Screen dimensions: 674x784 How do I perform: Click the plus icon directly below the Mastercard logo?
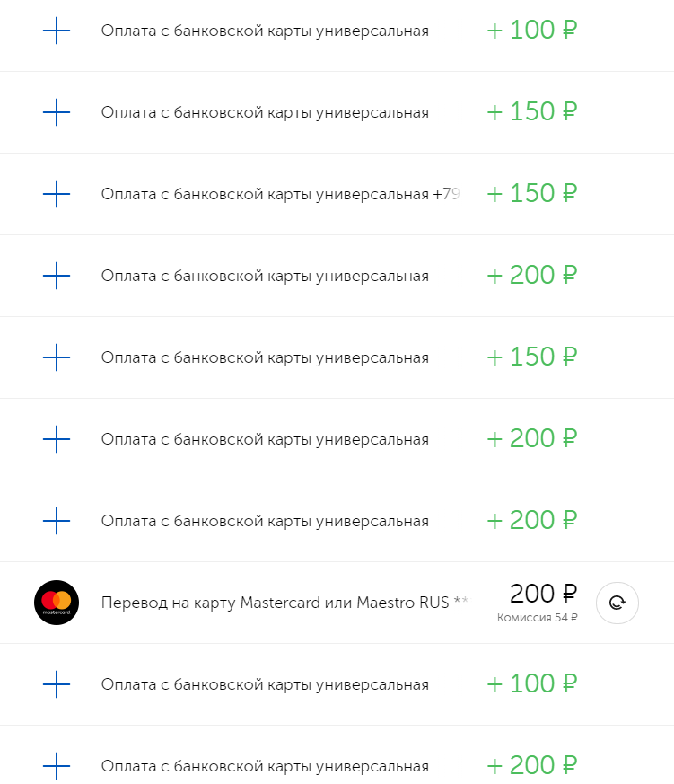tap(57, 684)
